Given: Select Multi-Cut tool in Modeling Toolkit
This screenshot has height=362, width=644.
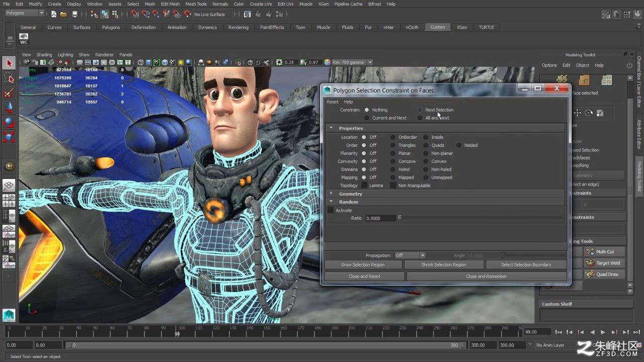Looking at the screenshot, I should coord(605,251).
